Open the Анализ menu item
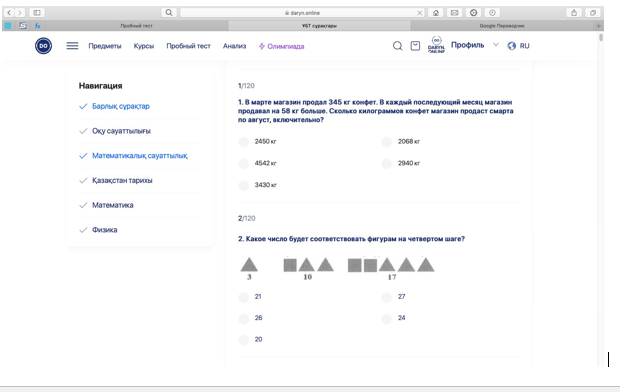The width and height of the screenshot is (620, 392). tap(234, 46)
